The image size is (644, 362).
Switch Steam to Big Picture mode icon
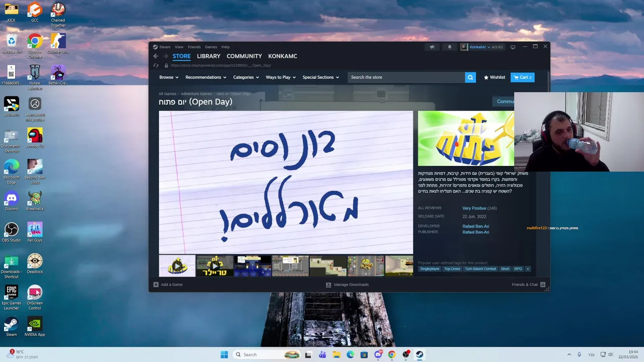pos(513,47)
